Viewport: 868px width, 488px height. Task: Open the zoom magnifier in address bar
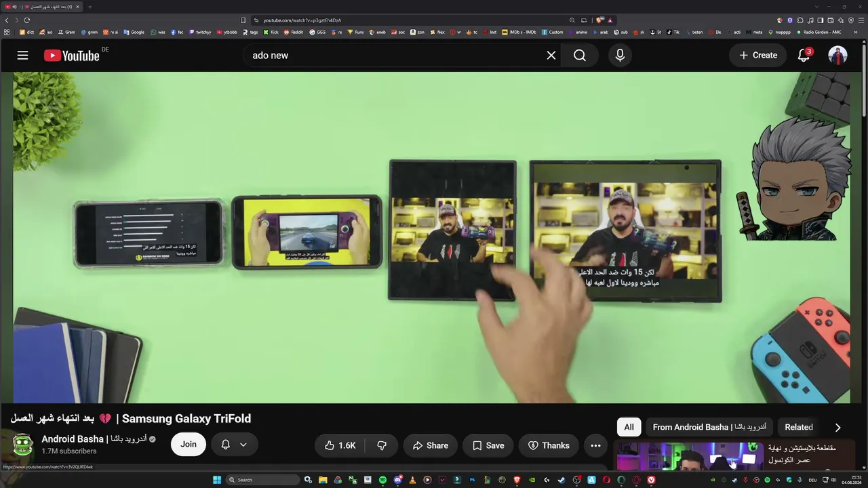572,20
